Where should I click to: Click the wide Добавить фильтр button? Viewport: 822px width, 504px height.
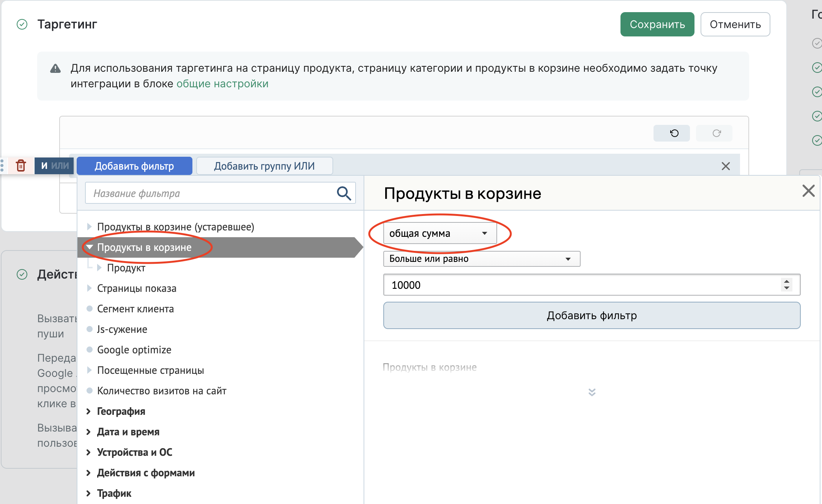(592, 315)
